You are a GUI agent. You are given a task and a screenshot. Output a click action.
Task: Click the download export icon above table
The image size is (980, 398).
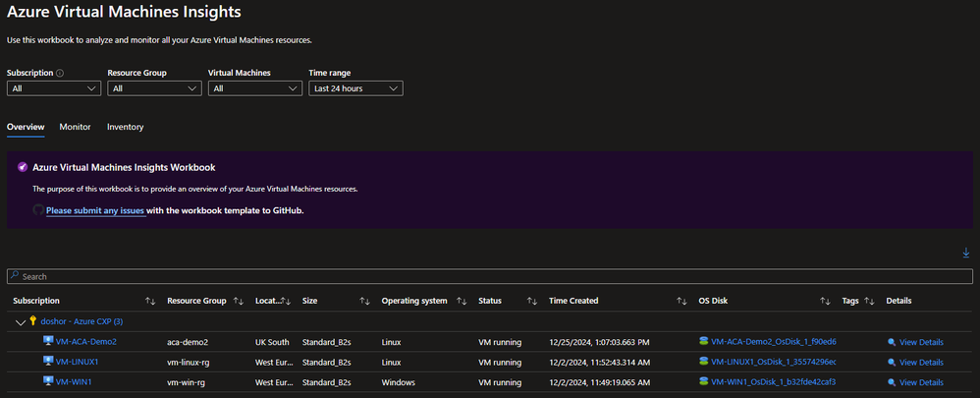[x=966, y=254]
